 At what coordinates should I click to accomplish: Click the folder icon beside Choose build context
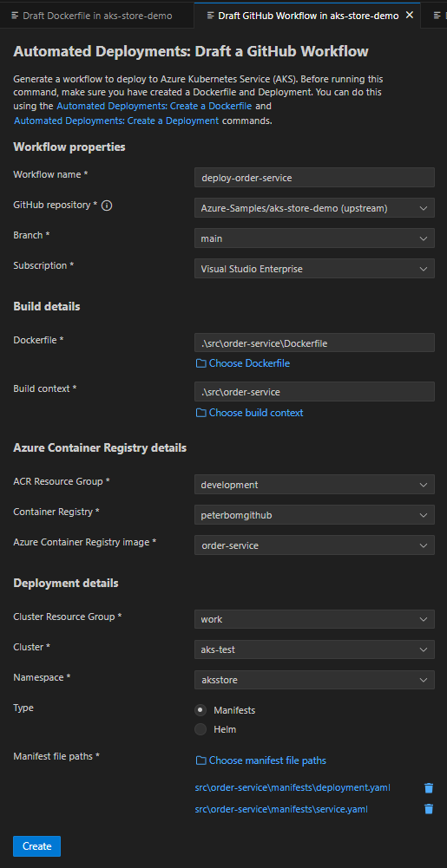click(201, 413)
